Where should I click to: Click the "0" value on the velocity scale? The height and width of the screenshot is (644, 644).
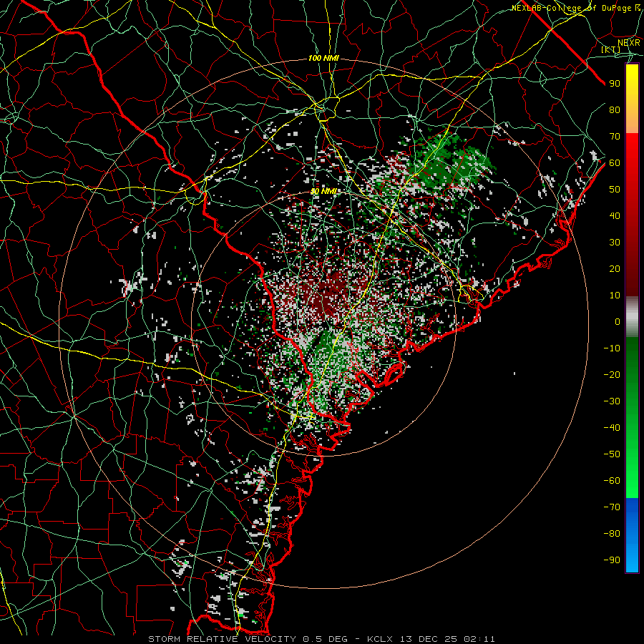coord(618,322)
